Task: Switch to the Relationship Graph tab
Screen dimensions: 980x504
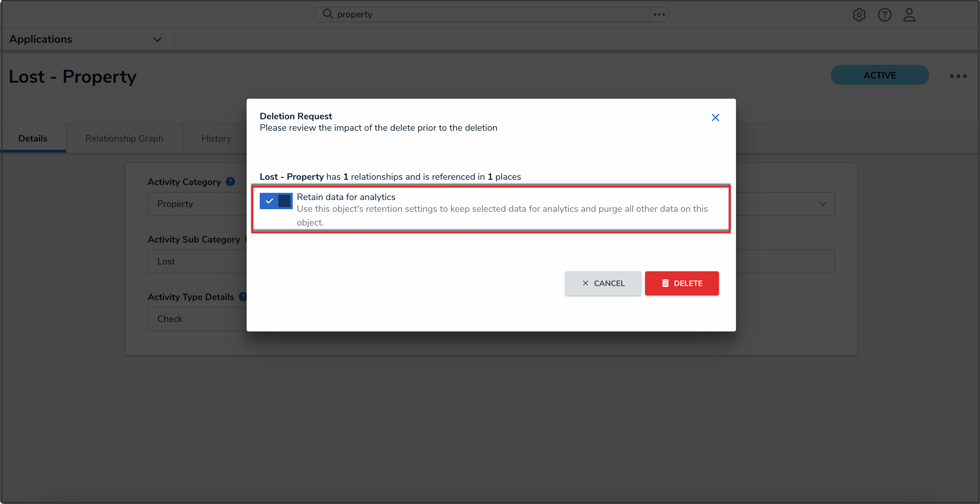Action: 124,138
